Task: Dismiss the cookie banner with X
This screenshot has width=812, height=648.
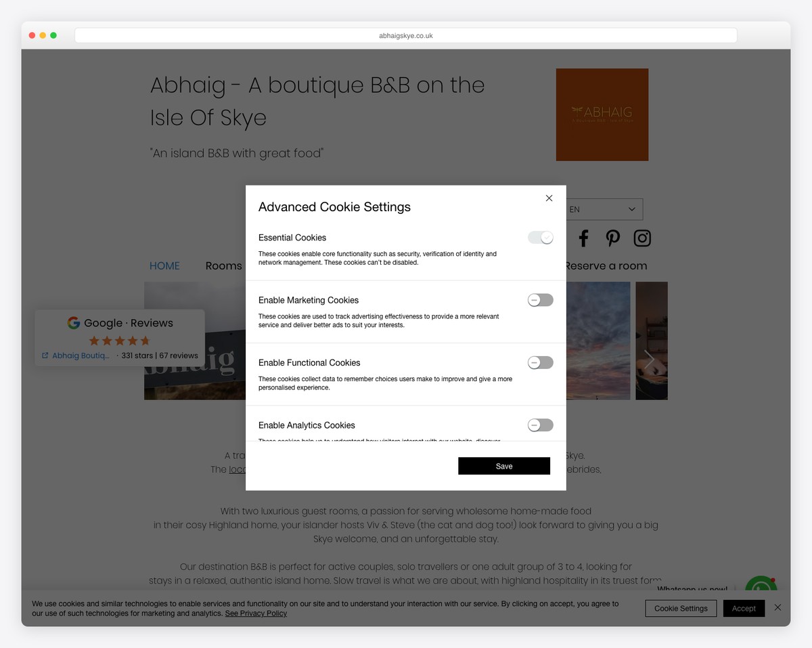Action: tap(777, 607)
